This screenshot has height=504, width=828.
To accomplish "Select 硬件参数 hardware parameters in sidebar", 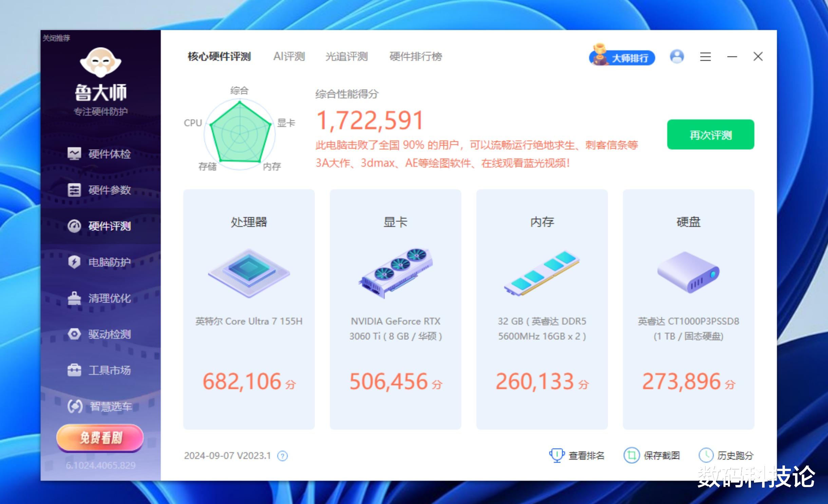I will coord(100,190).
